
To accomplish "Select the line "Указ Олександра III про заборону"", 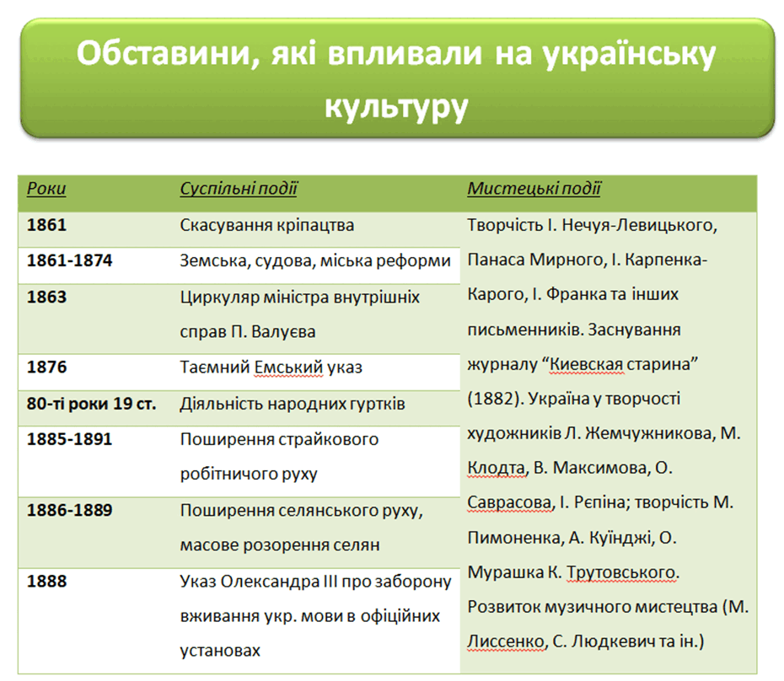I will pyautogui.click(x=315, y=582).
